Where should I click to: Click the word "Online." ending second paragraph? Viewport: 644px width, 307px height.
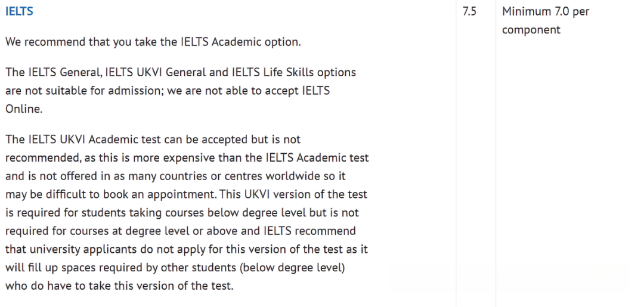pyautogui.click(x=24, y=110)
